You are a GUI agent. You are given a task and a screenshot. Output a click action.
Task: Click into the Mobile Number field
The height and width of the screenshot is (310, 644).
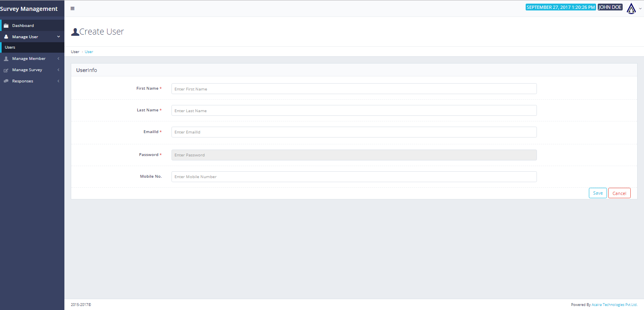(x=354, y=177)
